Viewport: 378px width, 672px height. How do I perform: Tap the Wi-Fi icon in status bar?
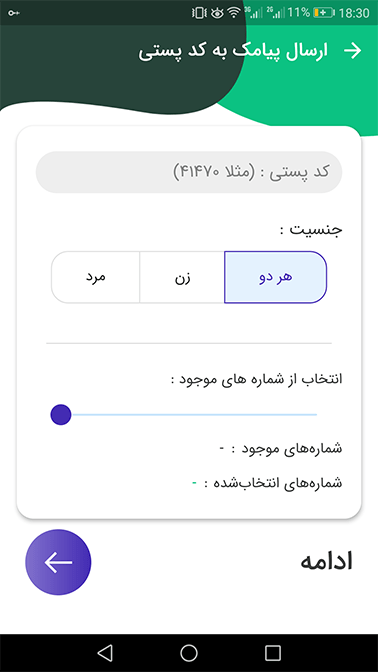tap(234, 13)
